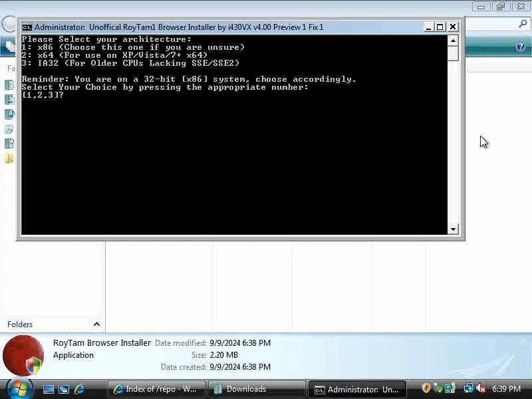Open Recently Changed favorite link icon
This screenshot has height=399, width=532.
tap(9, 129)
